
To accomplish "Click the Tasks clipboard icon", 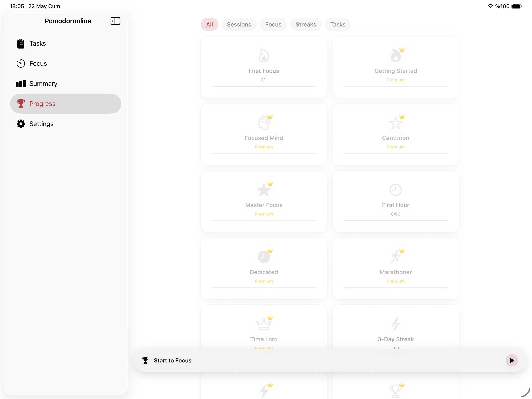I will 21,43.
